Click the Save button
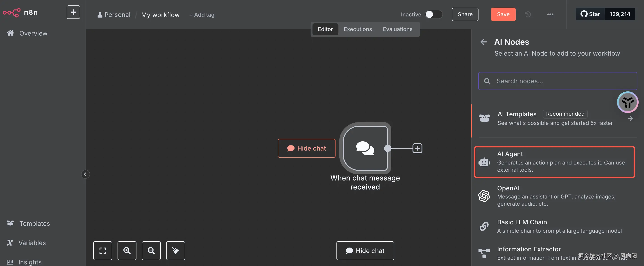 tap(503, 14)
